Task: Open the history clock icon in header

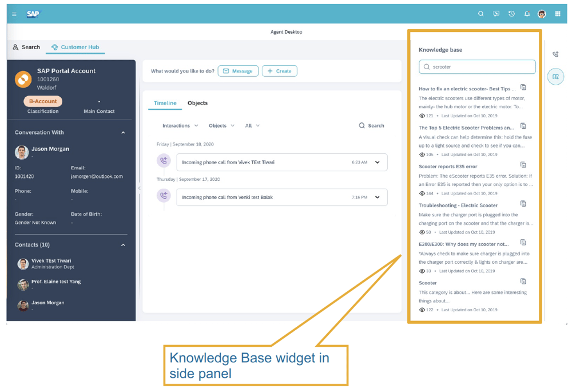Action: point(511,14)
